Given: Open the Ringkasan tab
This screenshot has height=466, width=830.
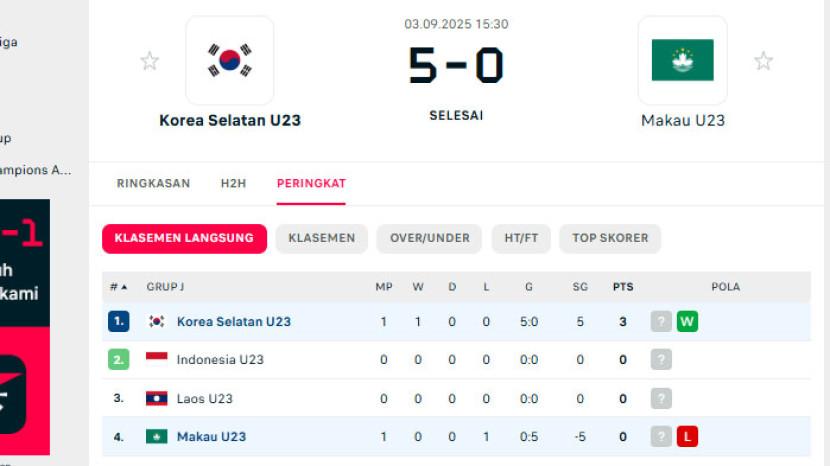Looking at the screenshot, I should coord(153,184).
